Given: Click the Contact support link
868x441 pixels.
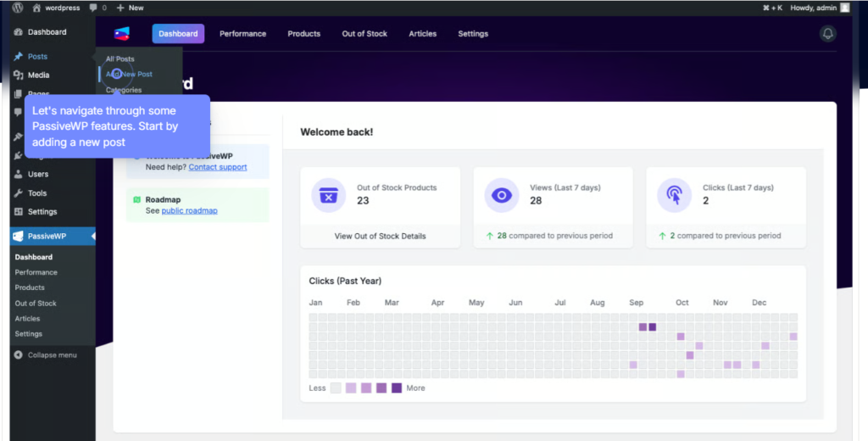Looking at the screenshot, I should [218, 167].
